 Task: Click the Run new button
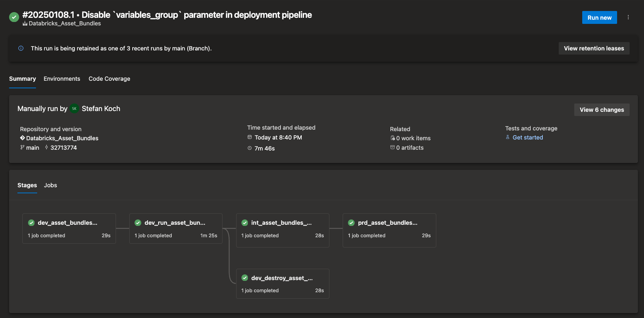tap(599, 17)
